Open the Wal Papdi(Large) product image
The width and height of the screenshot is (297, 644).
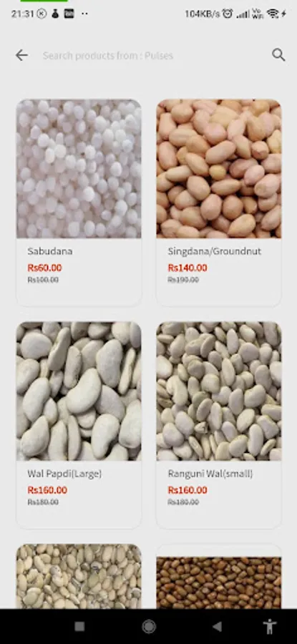[x=79, y=391]
